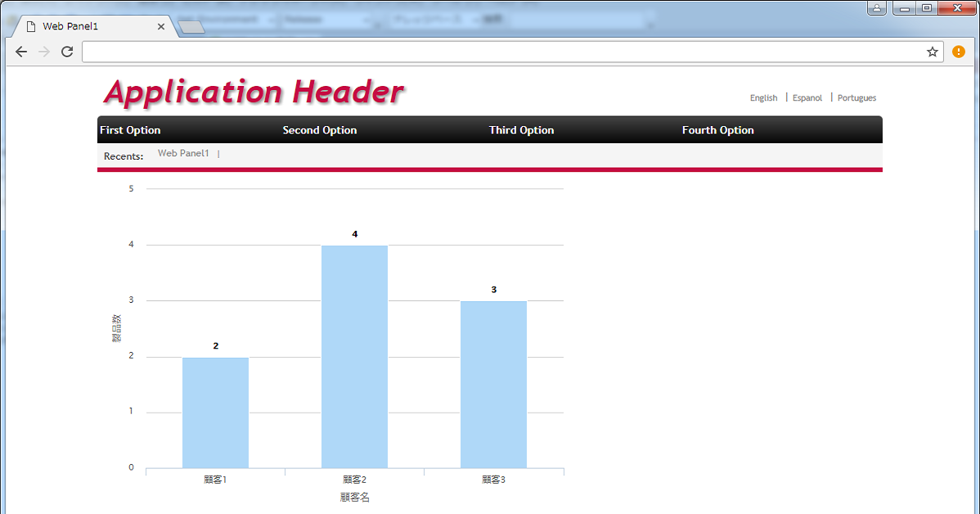The image size is (980, 514).
Task: Close the Web Panel1 tab
Action: click(x=161, y=26)
